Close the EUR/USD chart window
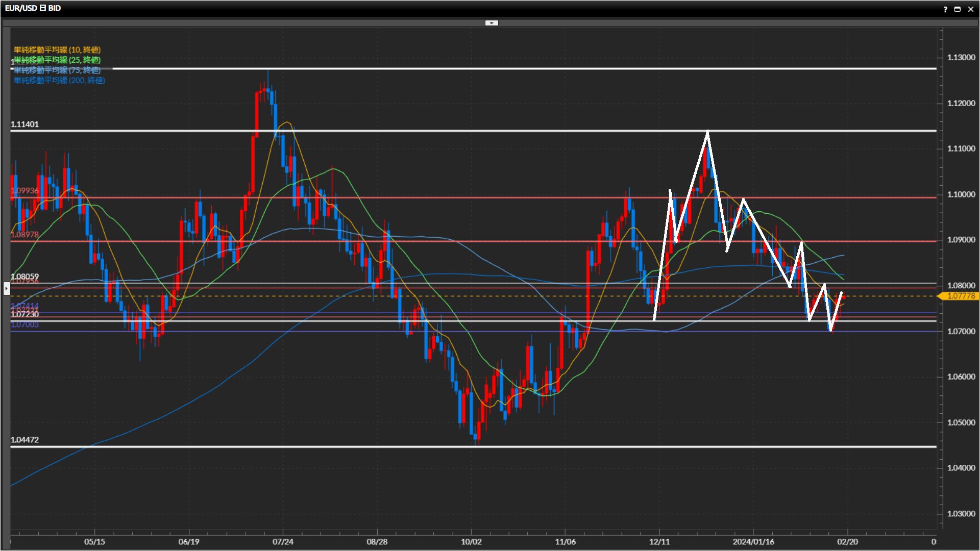The width and height of the screenshot is (980, 551). 970,9
